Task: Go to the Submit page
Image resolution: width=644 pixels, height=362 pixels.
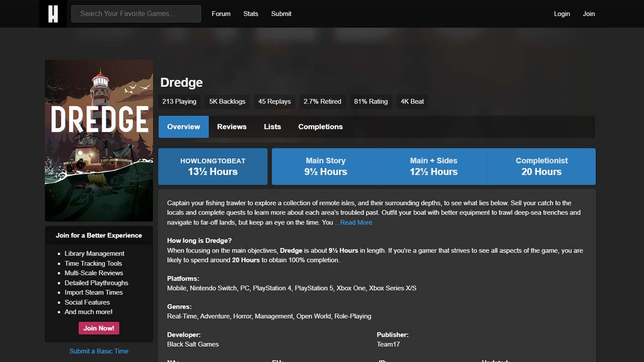Action: tap(281, 14)
